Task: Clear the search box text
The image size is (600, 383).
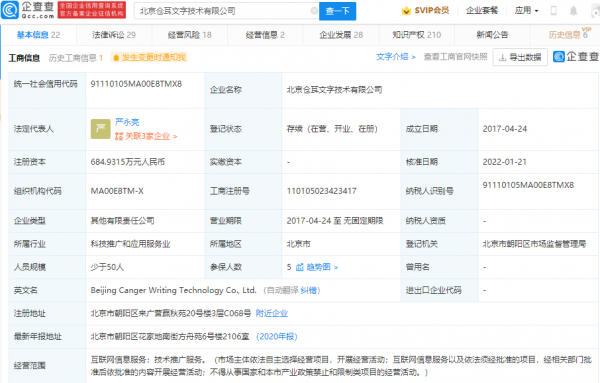Action: 314,11
